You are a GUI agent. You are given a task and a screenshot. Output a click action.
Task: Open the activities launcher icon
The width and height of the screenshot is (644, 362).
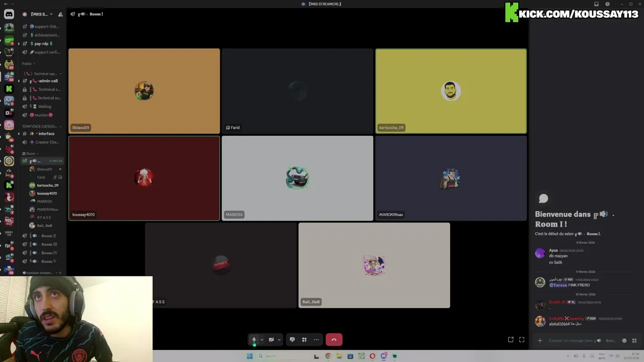[x=304, y=340]
